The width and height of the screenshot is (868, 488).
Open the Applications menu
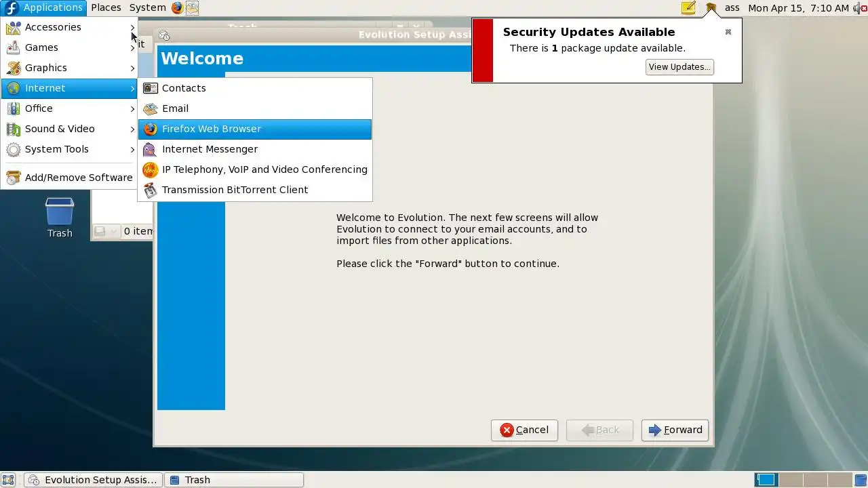point(44,8)
